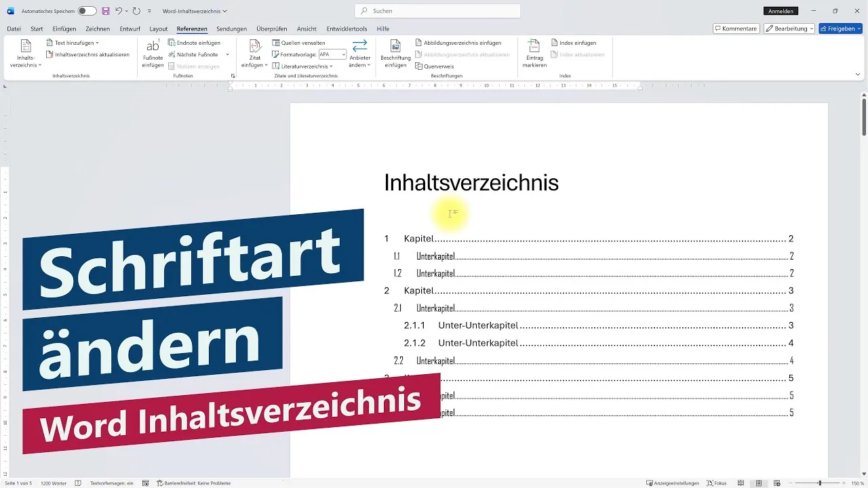Viewport: 868px width, 488px height.
Task: Open the Formatvorlage dropdown showing APA
Action: point(332,54)
